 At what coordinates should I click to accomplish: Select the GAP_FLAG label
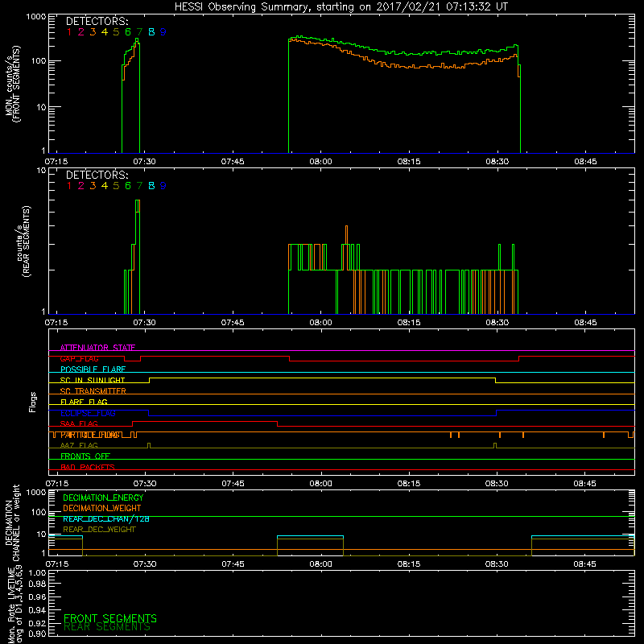coord(79,358)
